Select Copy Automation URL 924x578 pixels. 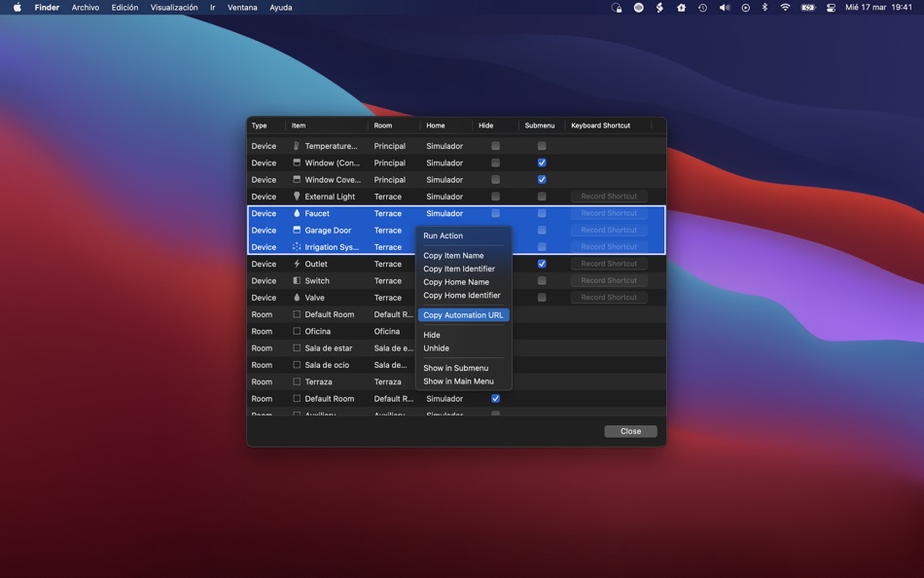tap(463, 315)
